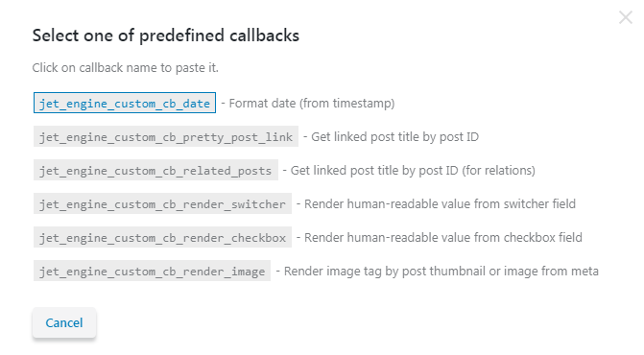Click 'Render image tag by post thumbnail' text
This screenshot has width=644, height=355.
click(x=385, y=272)
